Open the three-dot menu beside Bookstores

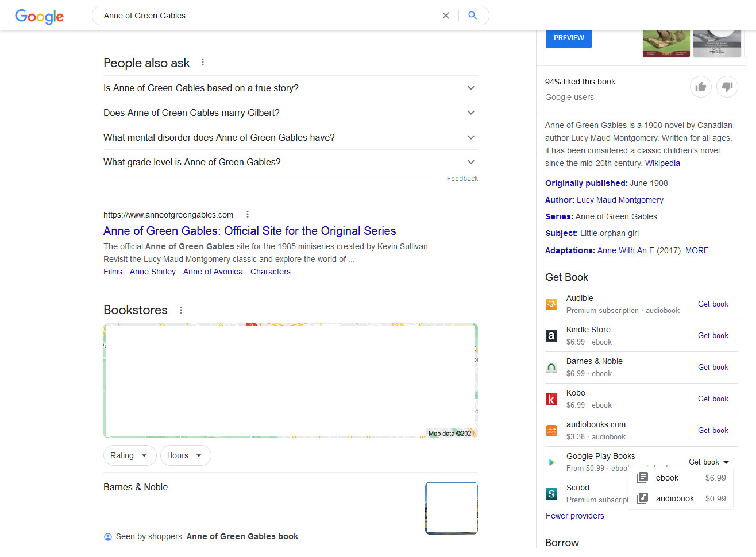tap(181, 310)
